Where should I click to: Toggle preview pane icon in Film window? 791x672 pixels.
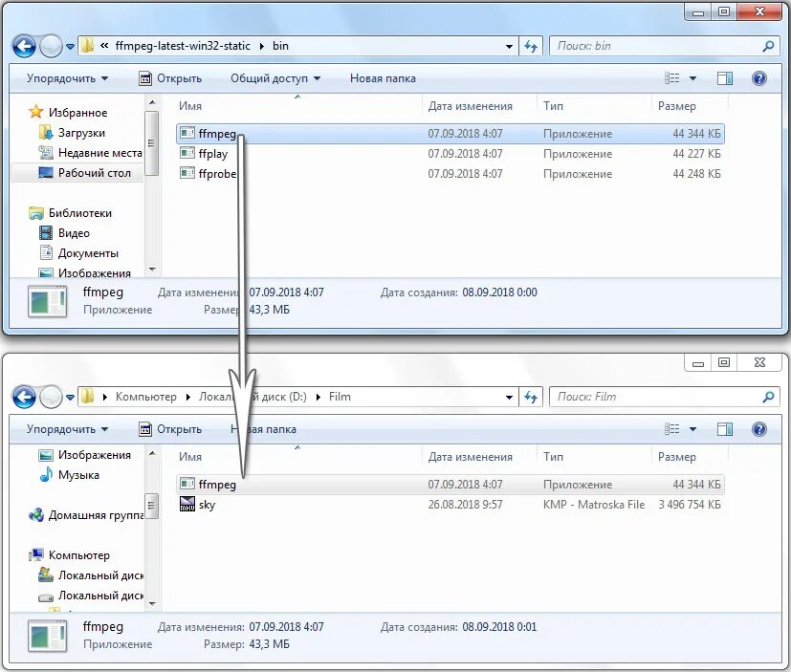[x=725, y=429]
